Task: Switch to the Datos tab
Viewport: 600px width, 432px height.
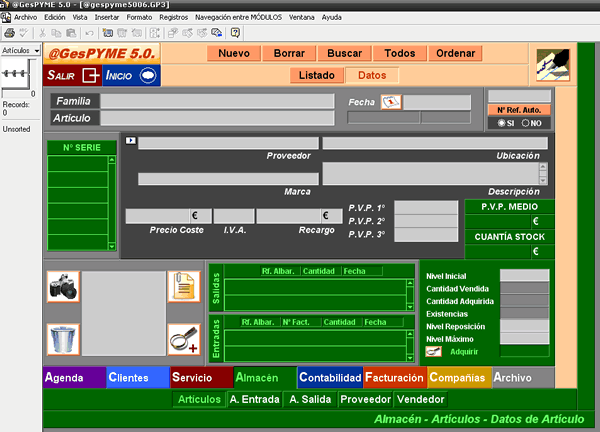Action: point(372,75)
